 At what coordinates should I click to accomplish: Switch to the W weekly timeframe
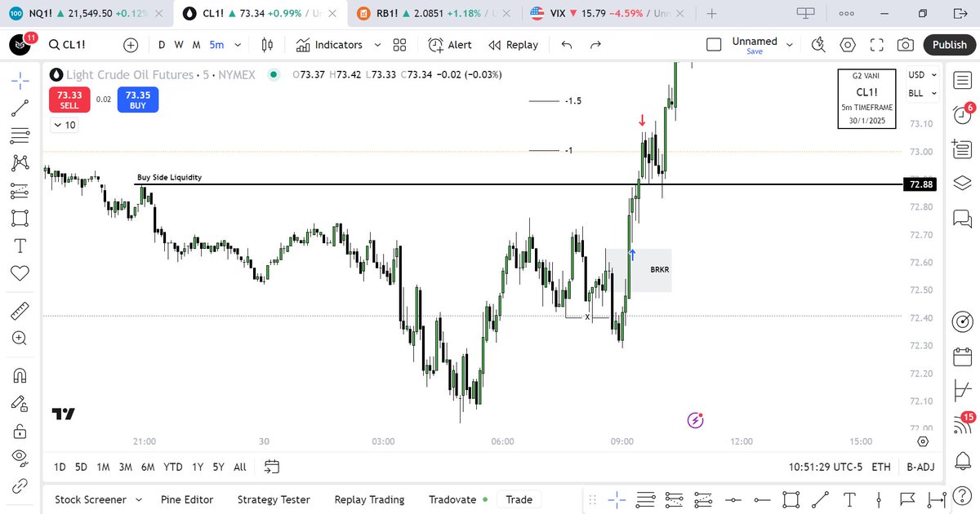[x=179, y=45]
